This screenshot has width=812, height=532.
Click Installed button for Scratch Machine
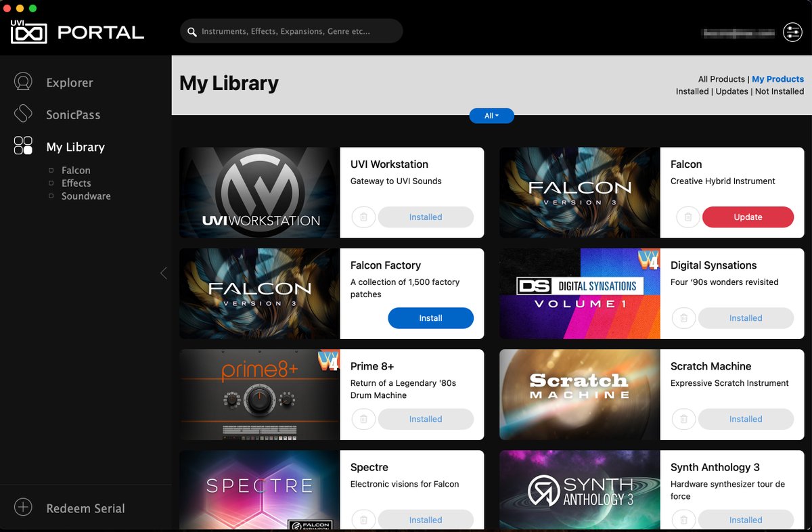(x=746, y=419)
